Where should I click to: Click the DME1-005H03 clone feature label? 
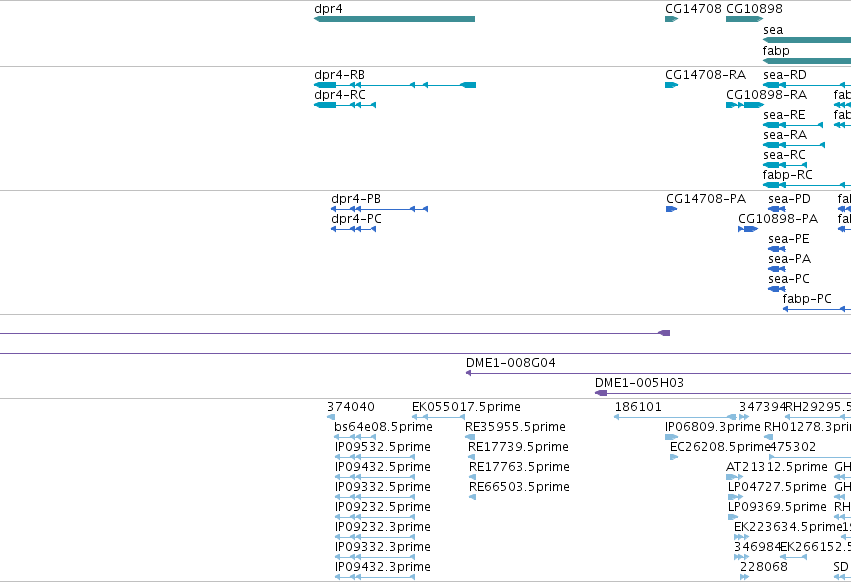(x=639, y=383)
